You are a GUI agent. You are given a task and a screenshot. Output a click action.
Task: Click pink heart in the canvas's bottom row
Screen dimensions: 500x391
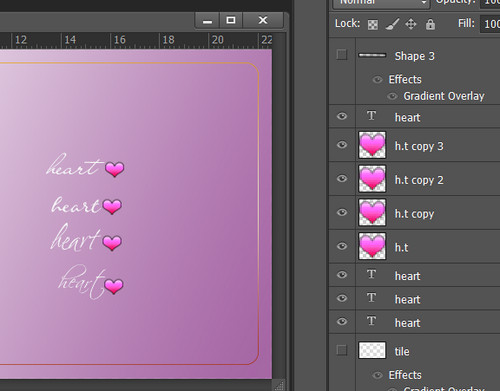(x=114, y=286)
